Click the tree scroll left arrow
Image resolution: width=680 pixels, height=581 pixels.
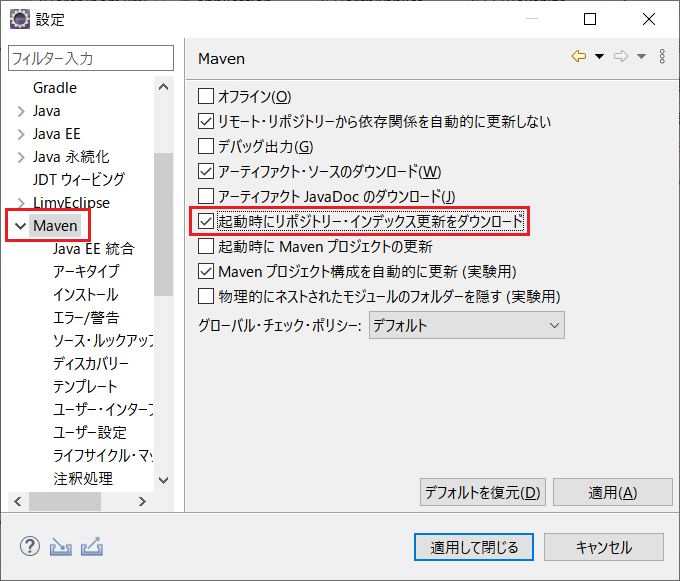pos(18,502)
